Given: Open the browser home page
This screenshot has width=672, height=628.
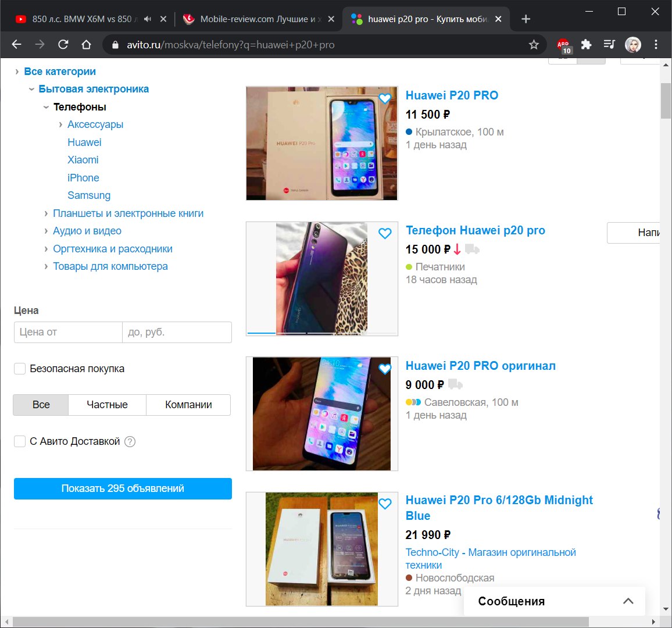Looking at the screenshot, I should pos(86,45).
